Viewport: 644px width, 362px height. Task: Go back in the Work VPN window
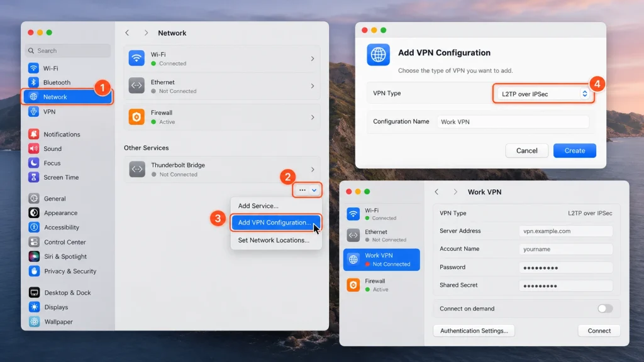pos(436,192)
